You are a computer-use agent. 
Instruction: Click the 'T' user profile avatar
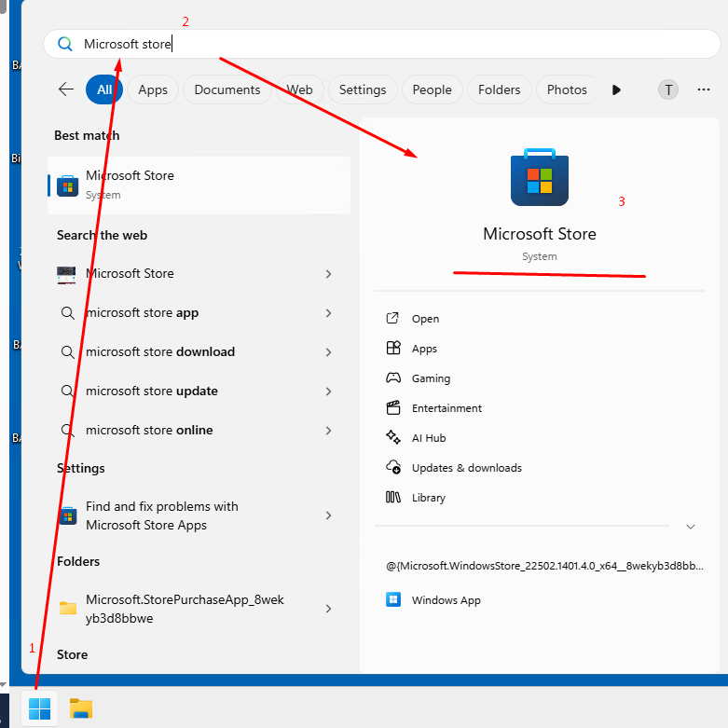click(668, 89)
